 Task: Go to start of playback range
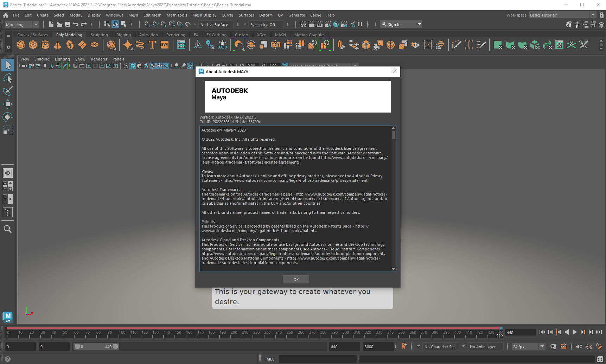(x=542, y=332)
